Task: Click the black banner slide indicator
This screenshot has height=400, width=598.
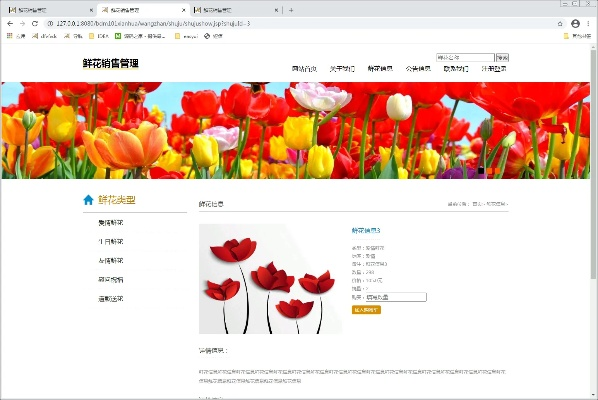Action: tap(481, 171)
